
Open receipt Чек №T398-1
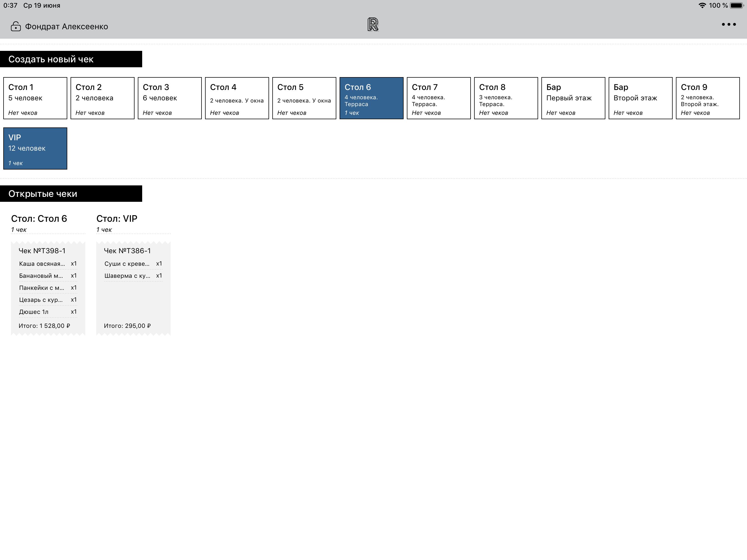click(48, 288)
